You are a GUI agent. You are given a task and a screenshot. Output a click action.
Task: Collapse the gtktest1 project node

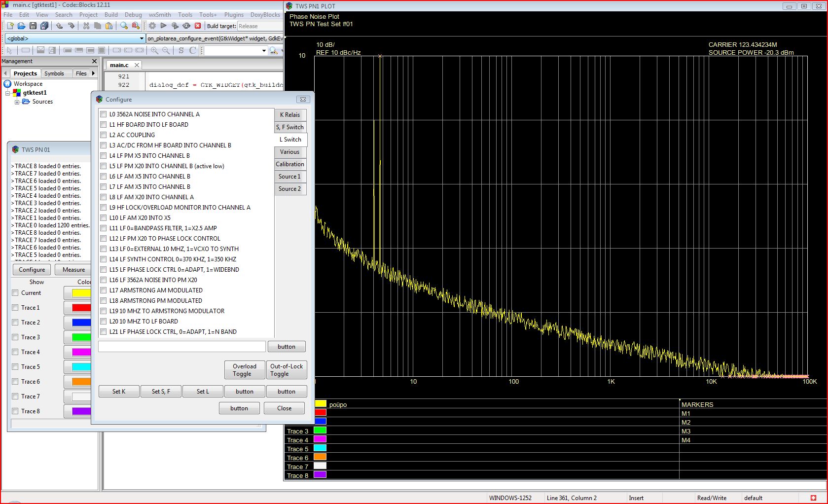(8, 93)
